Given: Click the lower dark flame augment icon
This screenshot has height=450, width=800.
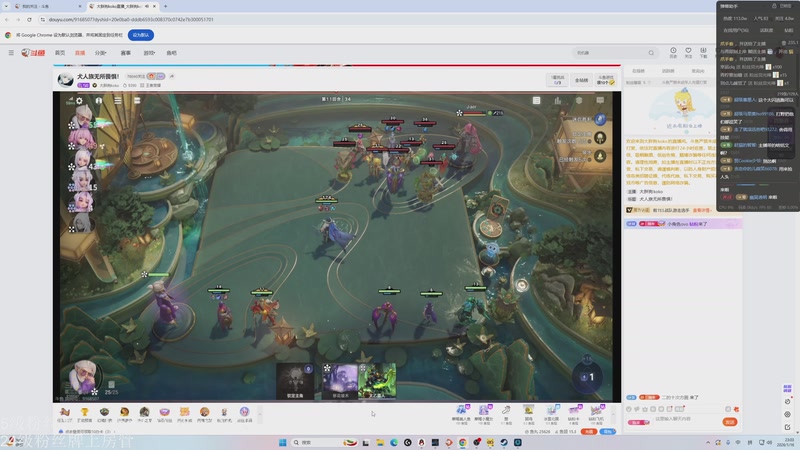Looking at the screenshot, I should click(x=601, y=156).
